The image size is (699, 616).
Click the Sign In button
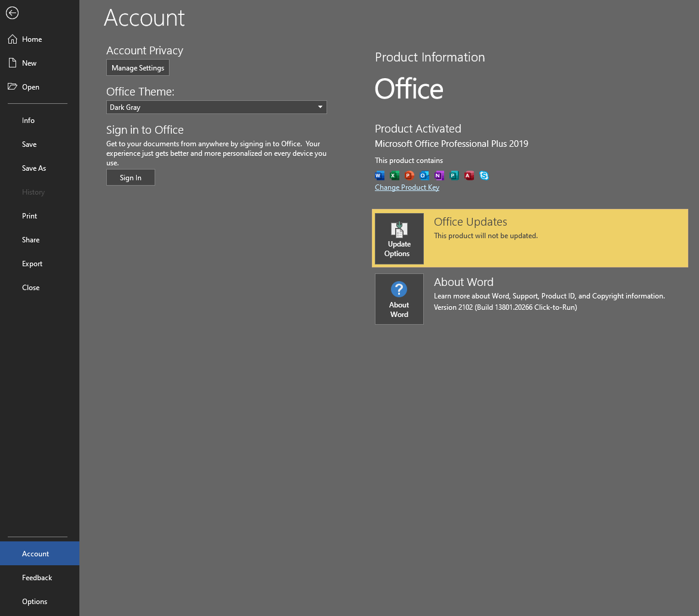131,177
